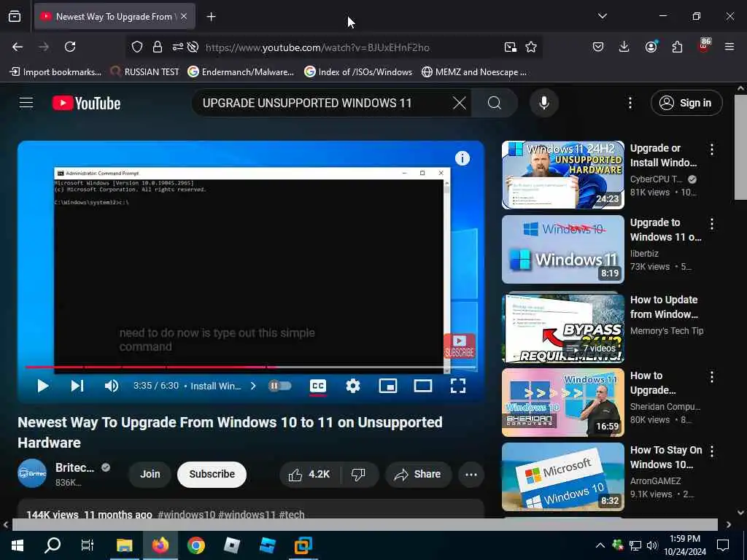This screenshot has width=747, height=560.
Task: Enter full screen mode
Action: pyautogui.click(x=458, y=386)
